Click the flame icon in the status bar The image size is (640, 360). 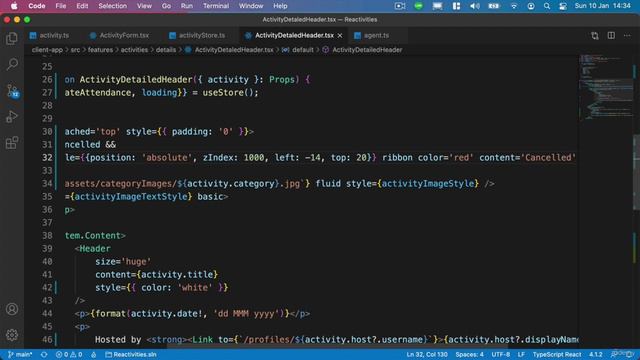point(93,354)
